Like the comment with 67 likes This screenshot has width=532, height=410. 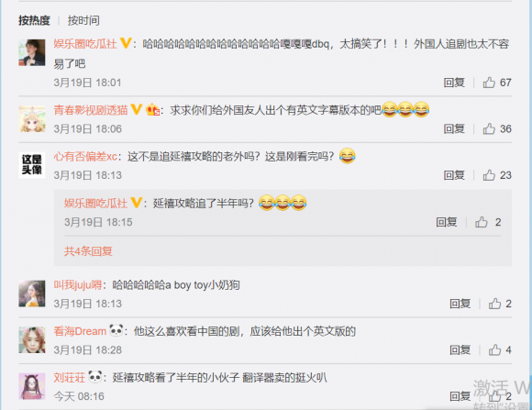pyautogui.click(x=489, y=83)
